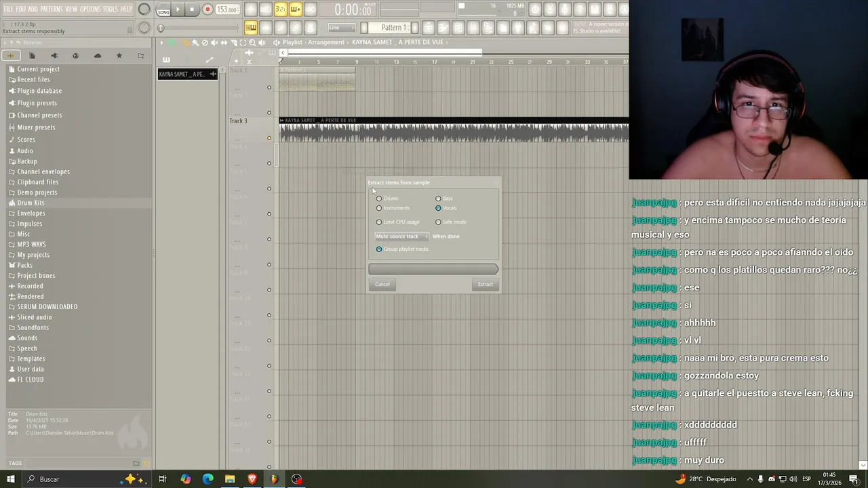Click the Stop transport button
Viewport: 868px width, 488px height.
point(192,10)
